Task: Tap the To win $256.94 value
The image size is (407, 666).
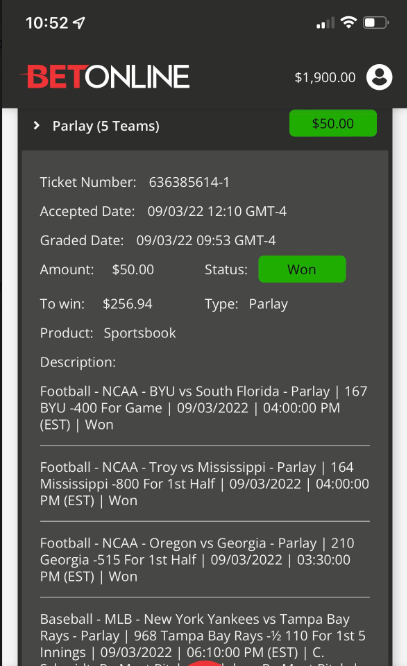Action: click(x=127, y=304)
